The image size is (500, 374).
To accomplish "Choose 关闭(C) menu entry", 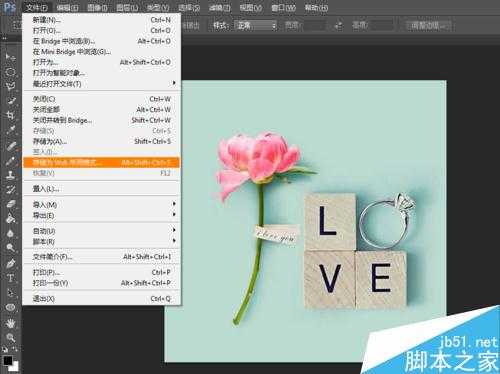I will click(x=102, y=99).
